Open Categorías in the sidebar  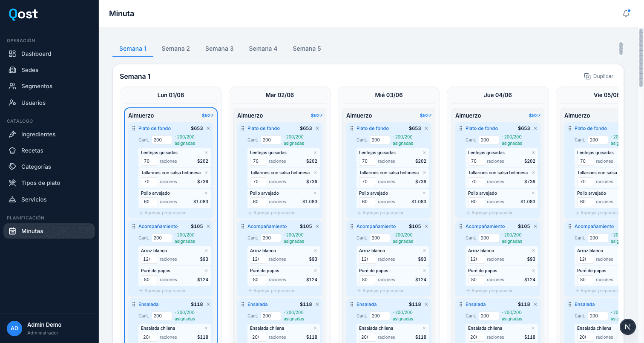coord(49,167)
